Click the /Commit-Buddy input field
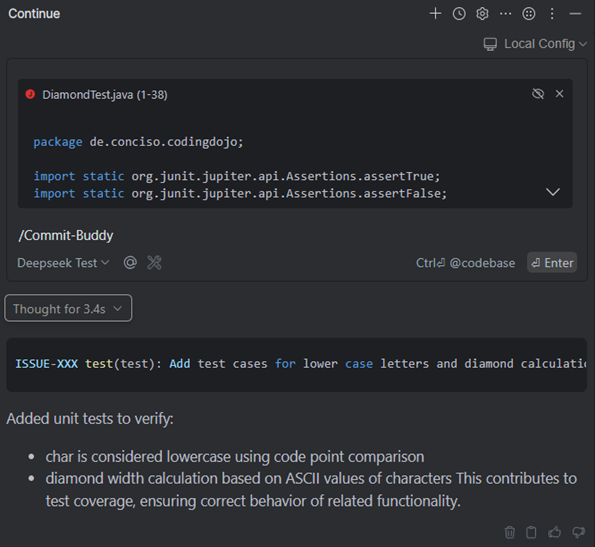The width and height of the screenshot is (595, 547). pyautogui.click(x=296, y=235)
